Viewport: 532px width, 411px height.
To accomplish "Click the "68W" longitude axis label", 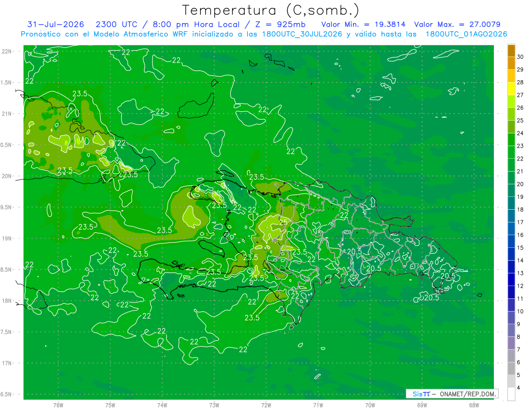I will coord(473,406).
